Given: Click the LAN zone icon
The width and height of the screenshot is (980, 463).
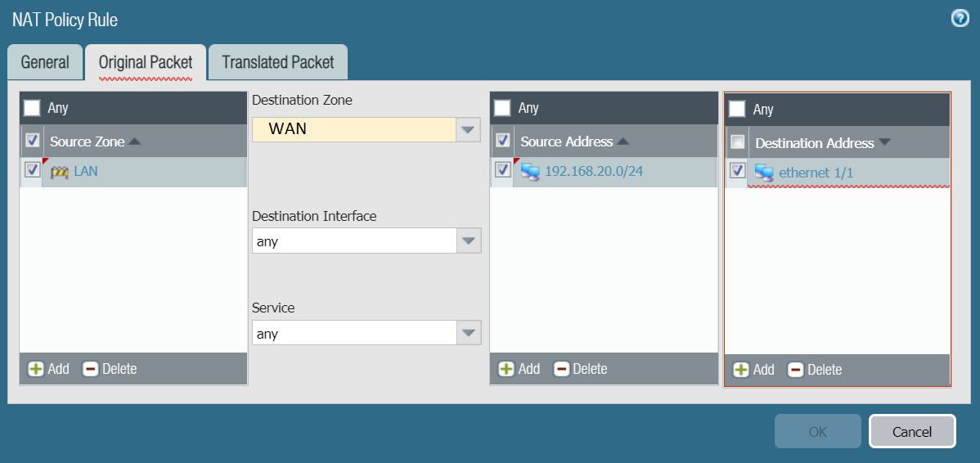Looking at the screenshot, I should (x=59, y=172).
